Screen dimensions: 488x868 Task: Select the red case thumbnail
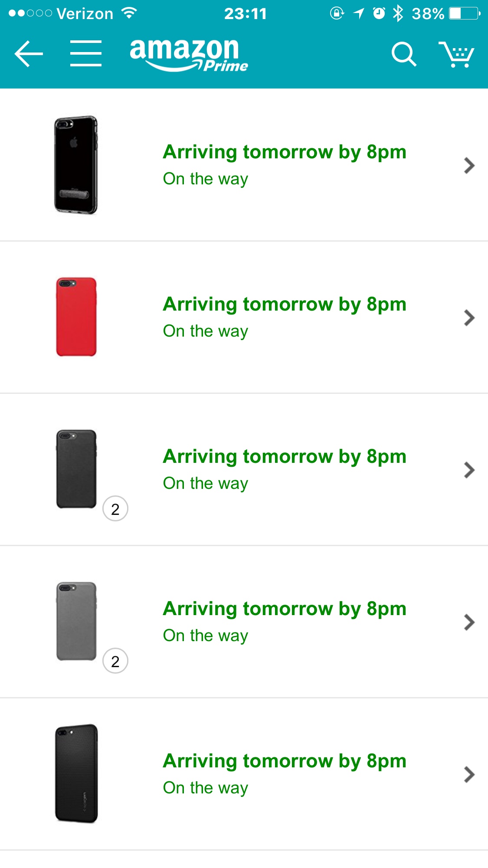76,317
